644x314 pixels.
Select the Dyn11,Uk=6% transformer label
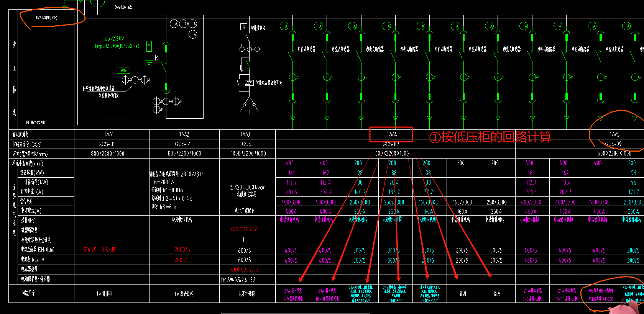123,7
